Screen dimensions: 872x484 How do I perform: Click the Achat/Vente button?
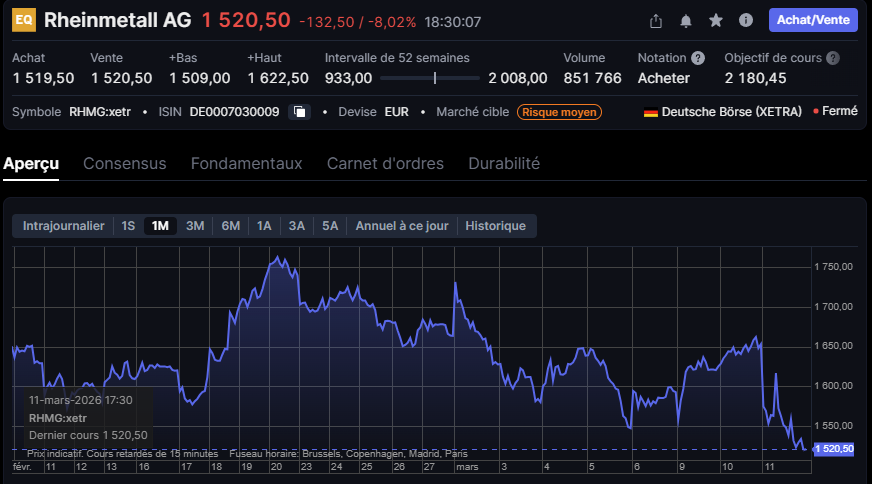click(x=813, y=20)
